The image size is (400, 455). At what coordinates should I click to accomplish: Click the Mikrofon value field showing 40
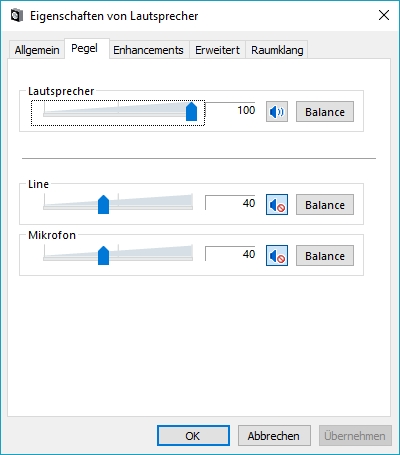[x=230, y=254]
